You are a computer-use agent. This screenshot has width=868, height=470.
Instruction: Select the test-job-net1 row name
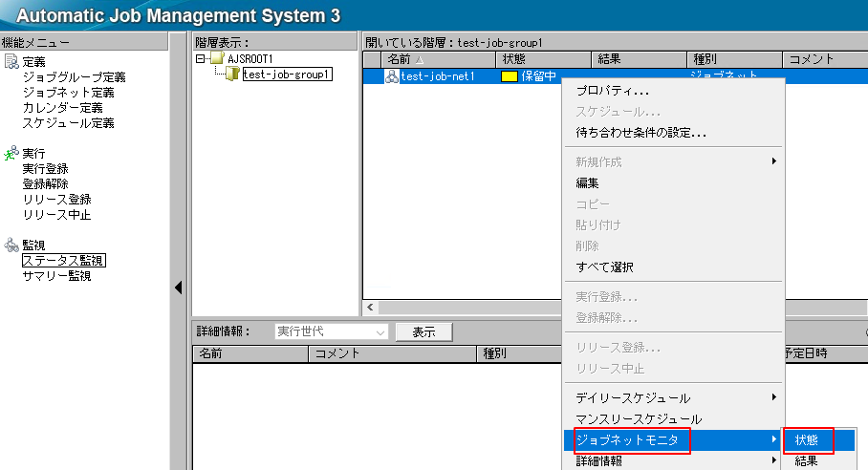(437, 76)
